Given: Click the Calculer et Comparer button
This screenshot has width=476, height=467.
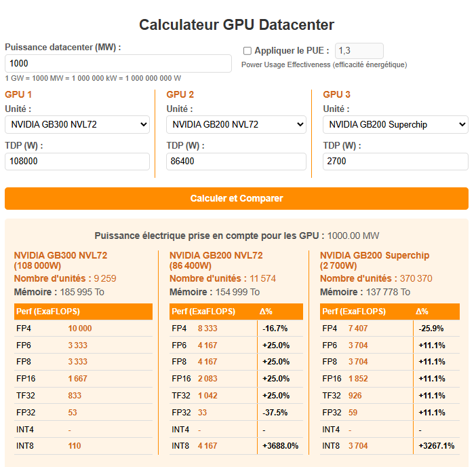Looking at the screenshot, I should click(x=237, y=198).
